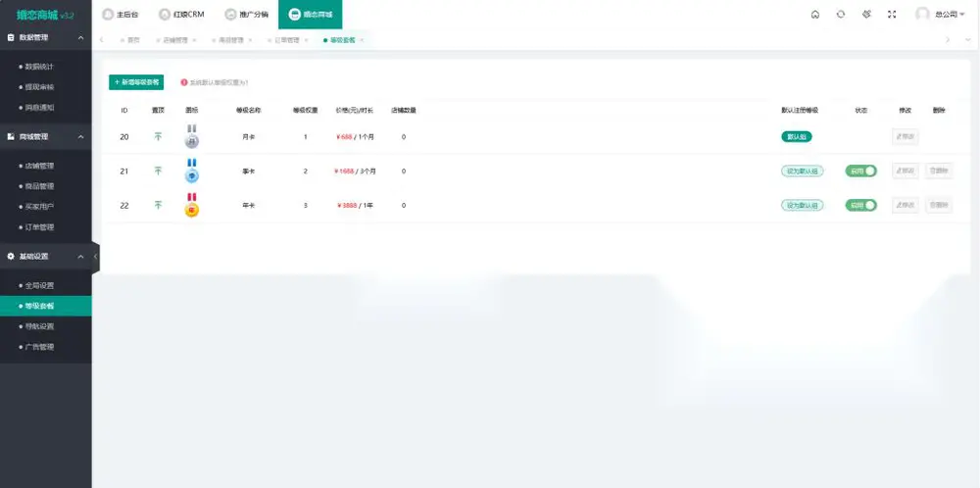Click 设为默认组 for ID 21
980x488 pixels.
[x=802, y=171]
